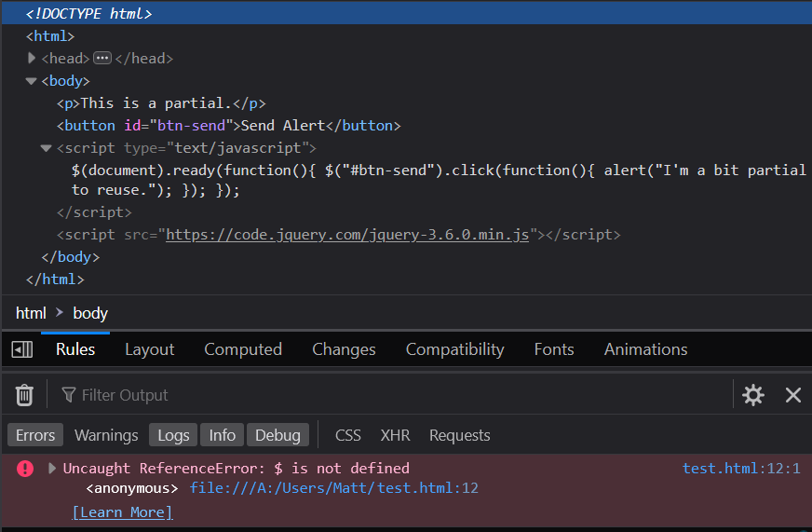Click the inline script's jQuery code text

tap(439, 180)
